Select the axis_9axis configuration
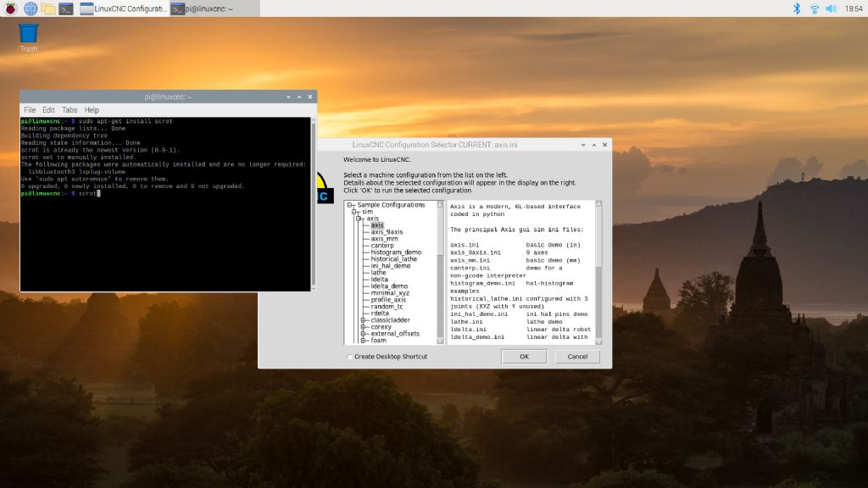868x488 pixels. coord(387,232)
